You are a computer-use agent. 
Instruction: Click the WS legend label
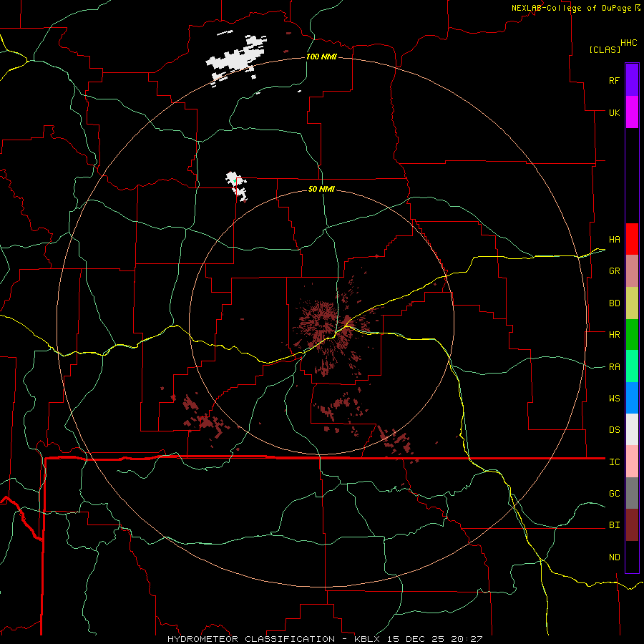(614, 399)
